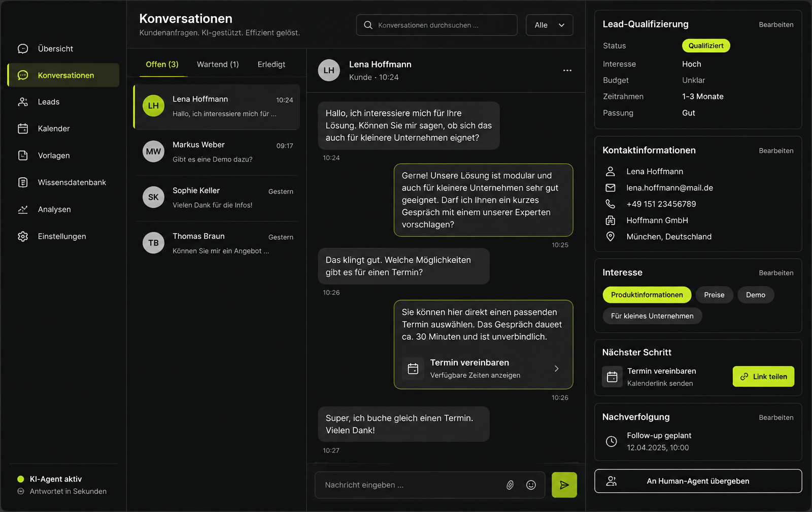Click An Human-Agent übergeben button
This screenshot has height=512, width=812.
click(698, 481)
